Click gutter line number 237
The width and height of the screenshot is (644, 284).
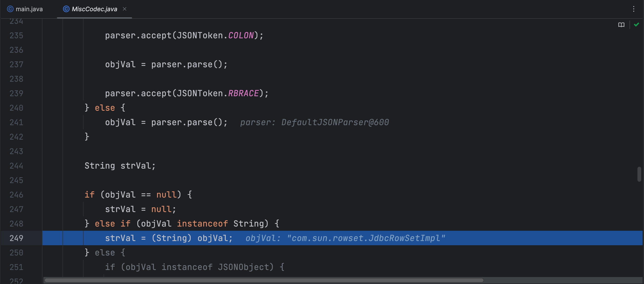click(16, 64)
